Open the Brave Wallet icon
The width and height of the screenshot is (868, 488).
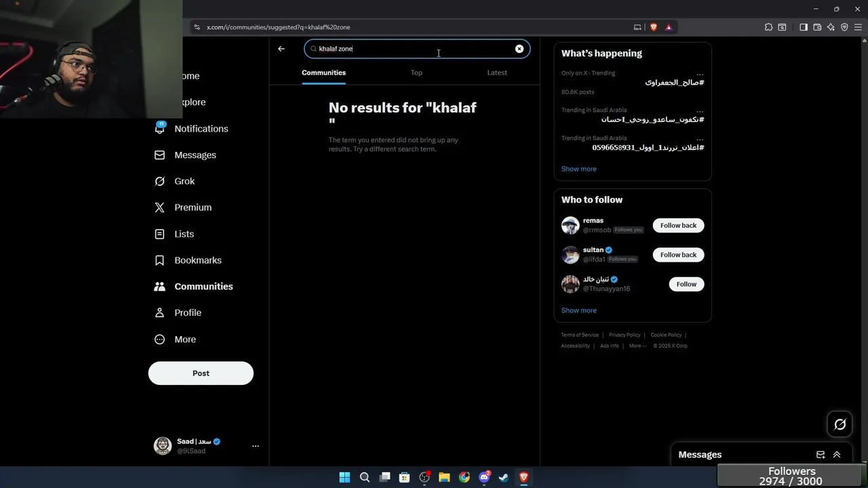click(817, 27)
